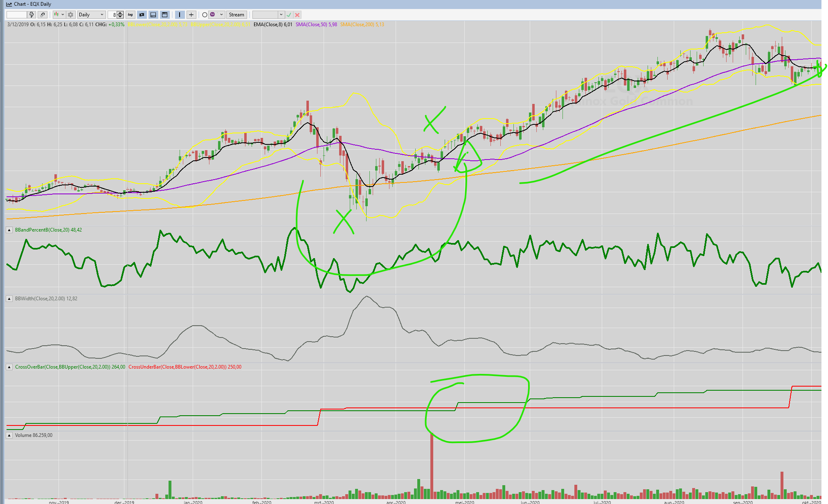Click the green checkmark apply icon
This screenshot has width=828, height=504.
(289, 15)
